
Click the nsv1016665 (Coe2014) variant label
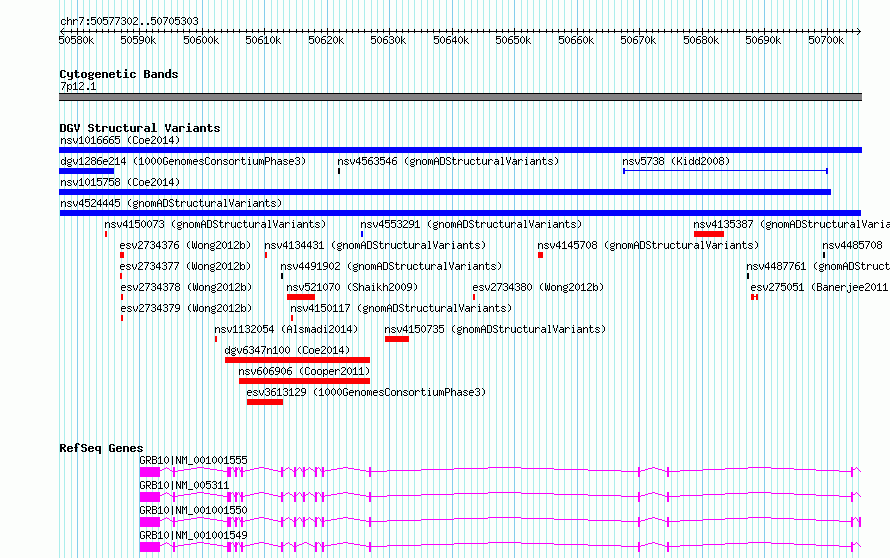120,140
